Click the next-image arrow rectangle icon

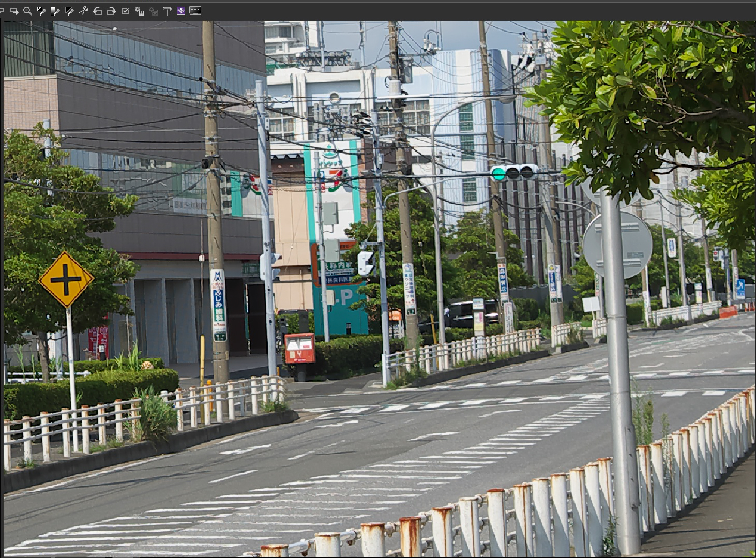(14, 11)
